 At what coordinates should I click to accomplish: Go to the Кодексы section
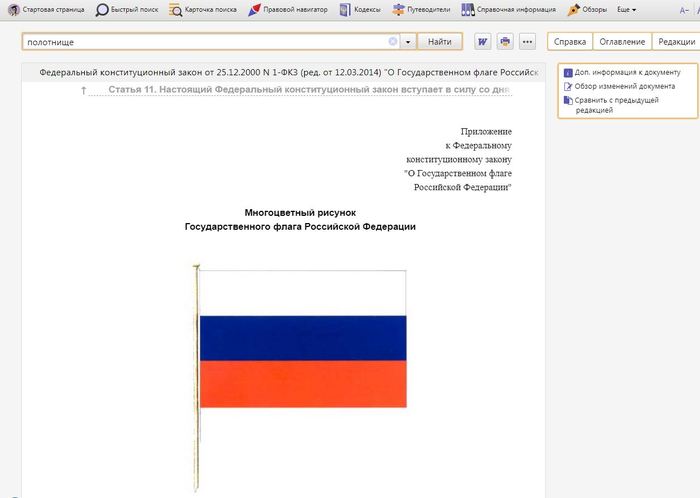pos(346,10)
